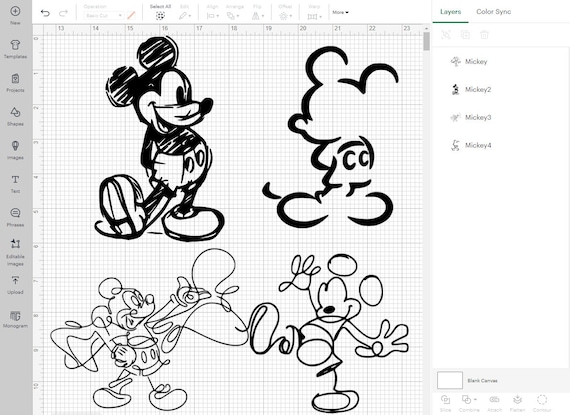The image size is (570, 415).
Task: Switch to the Color Sync tab
Action: 494,12
